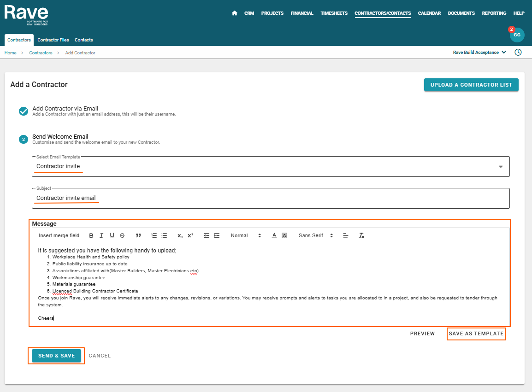Open the Contractors/Contacts menu
This screenshot has width=532, height=392.
[383, 13]
